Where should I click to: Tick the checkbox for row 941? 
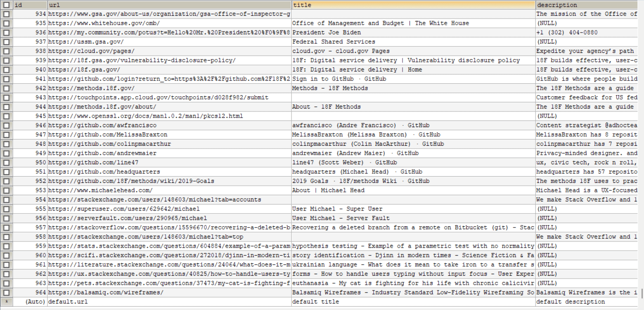pyautogui.click(x=6, y=79)
